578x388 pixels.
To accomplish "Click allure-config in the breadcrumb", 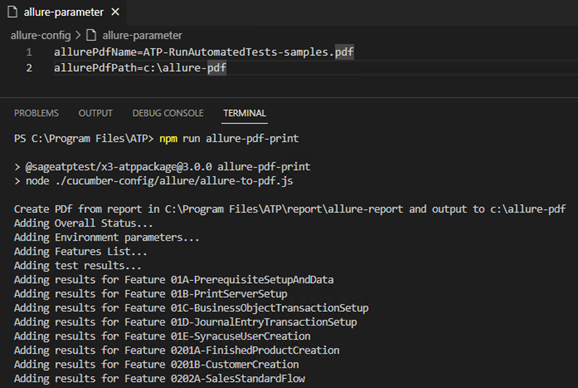I will tap(41, 35).
